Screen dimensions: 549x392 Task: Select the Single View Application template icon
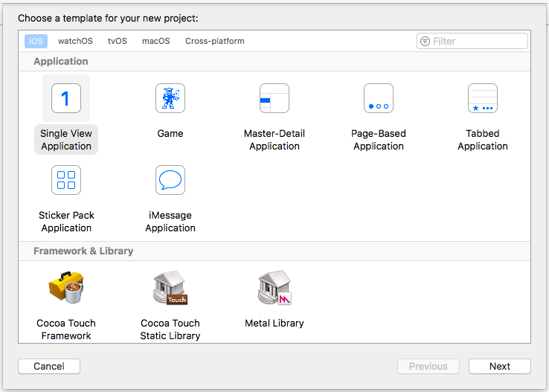pos(66,98)
